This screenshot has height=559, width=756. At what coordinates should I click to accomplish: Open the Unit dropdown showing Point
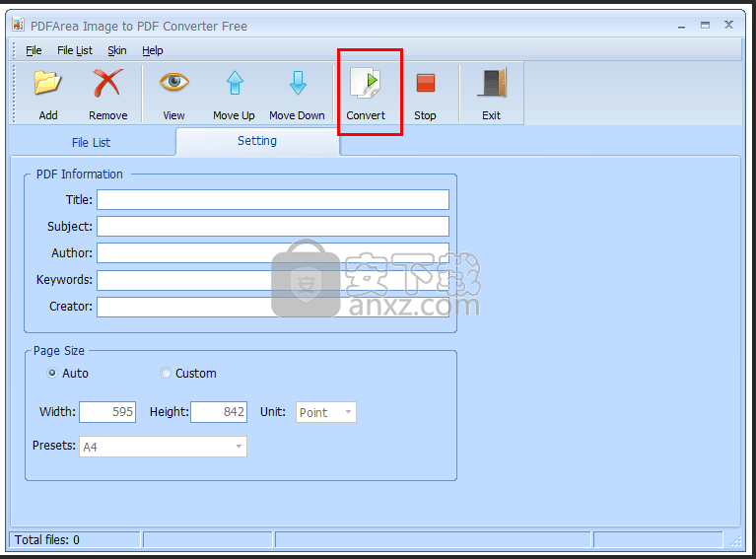pyautogui.click(x=326, y=412)
